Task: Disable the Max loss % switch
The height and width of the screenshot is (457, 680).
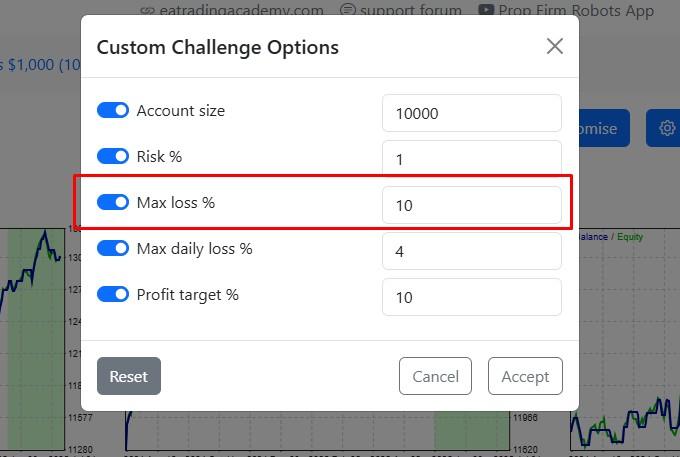Action: click(113, 202)
